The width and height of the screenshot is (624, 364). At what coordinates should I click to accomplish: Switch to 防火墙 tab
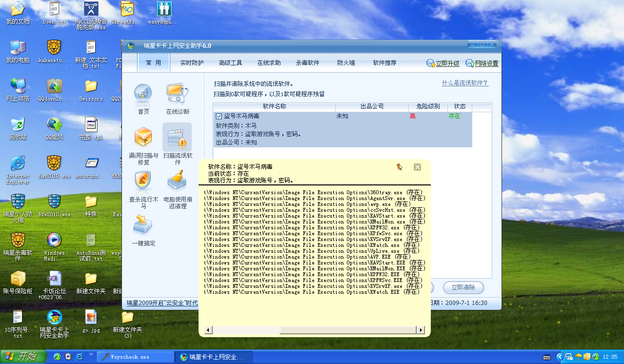tap(346, 63)
